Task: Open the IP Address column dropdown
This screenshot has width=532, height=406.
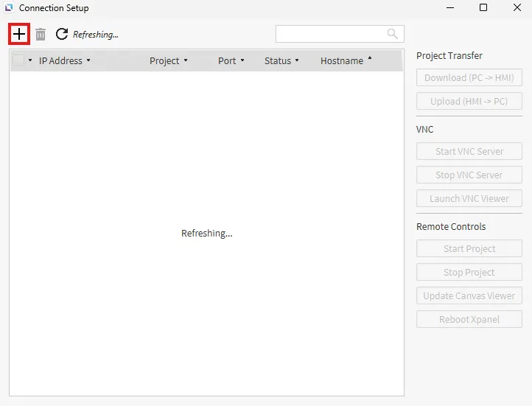Action: point(88,60)
